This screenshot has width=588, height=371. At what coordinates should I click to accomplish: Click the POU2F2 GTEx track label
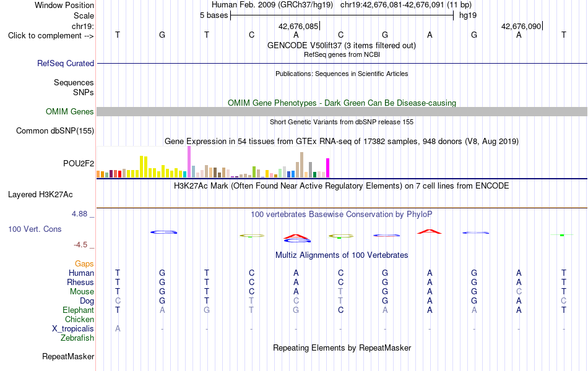pos(79,163)
